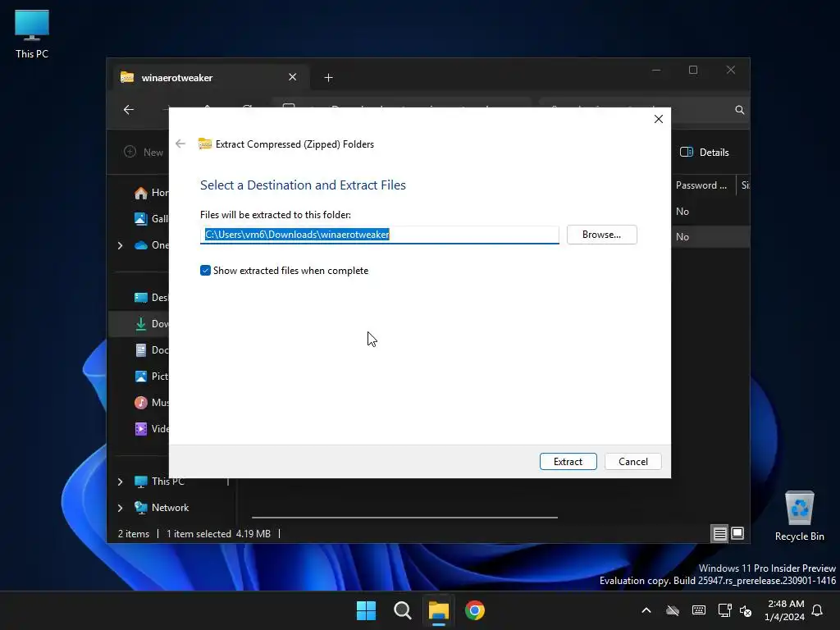Open Videos folder in Explorer sidebar
This screenshot has height=630, width=840.
151,428
